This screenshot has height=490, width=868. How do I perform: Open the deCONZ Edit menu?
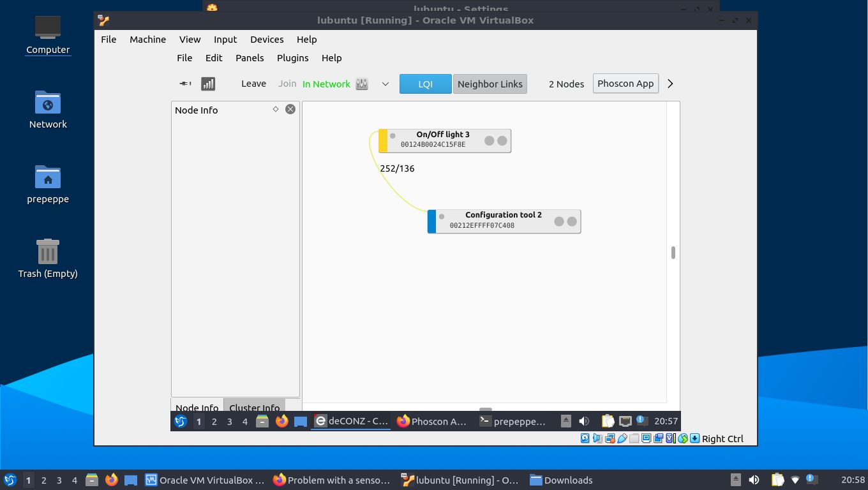[x=214, y=57]
